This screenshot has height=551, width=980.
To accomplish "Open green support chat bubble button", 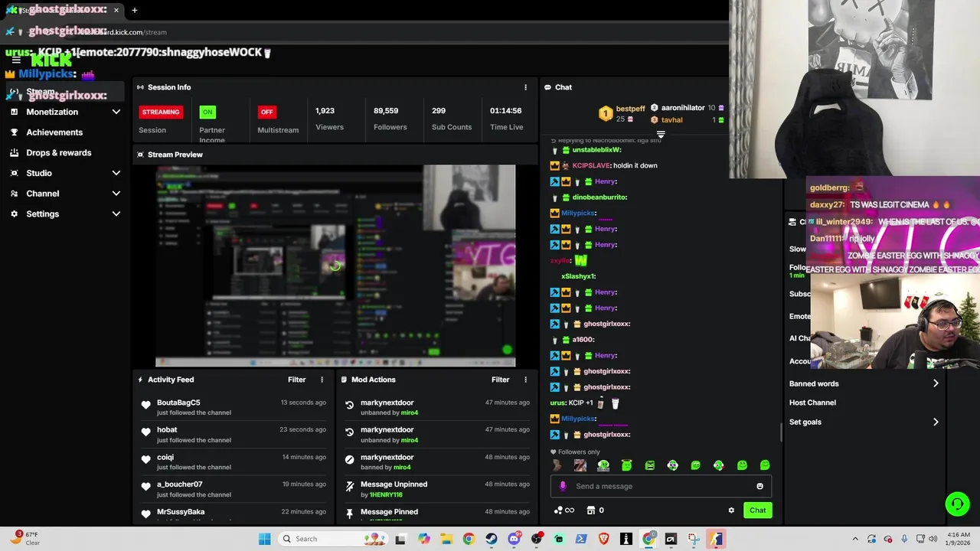I will (957, 504).
